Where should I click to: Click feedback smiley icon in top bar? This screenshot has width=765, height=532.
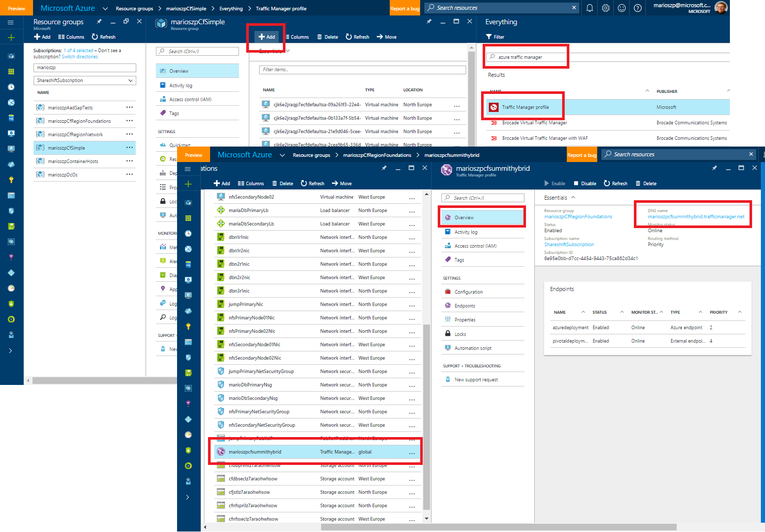621,8
